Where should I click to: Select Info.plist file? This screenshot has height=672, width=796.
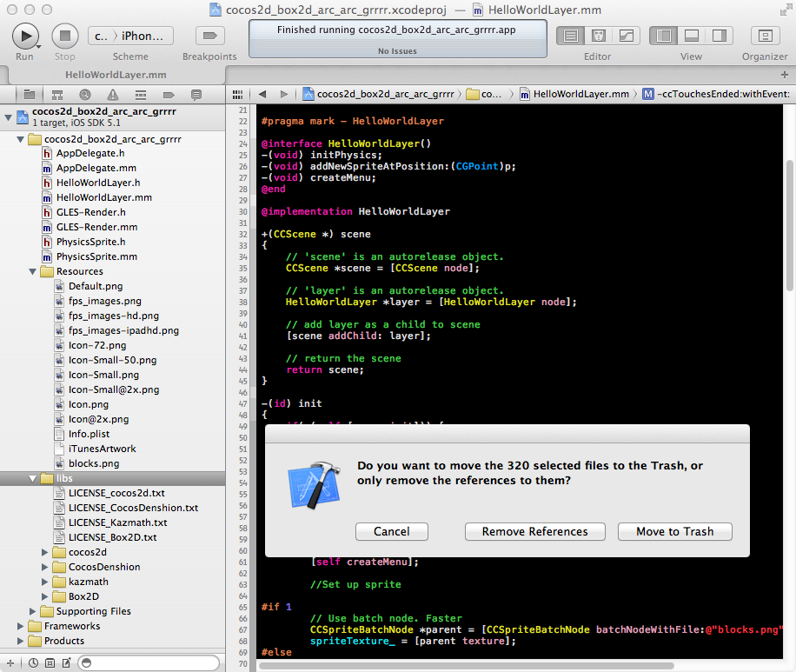click(89, 434)
